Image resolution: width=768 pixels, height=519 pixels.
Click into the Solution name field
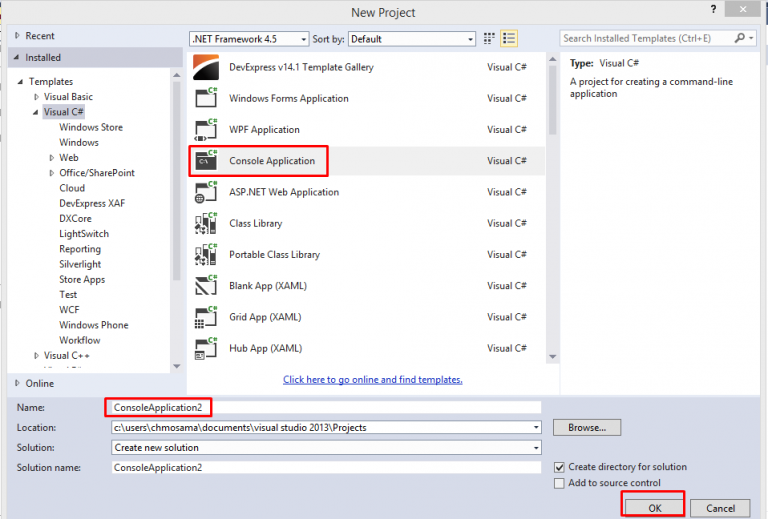click(326, 468)
